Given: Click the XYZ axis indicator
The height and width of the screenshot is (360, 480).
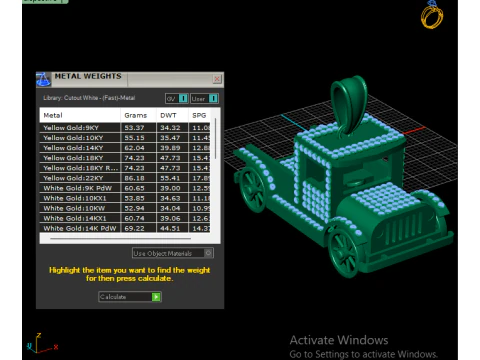Looking at the screenshot, I should click(42, 343).
